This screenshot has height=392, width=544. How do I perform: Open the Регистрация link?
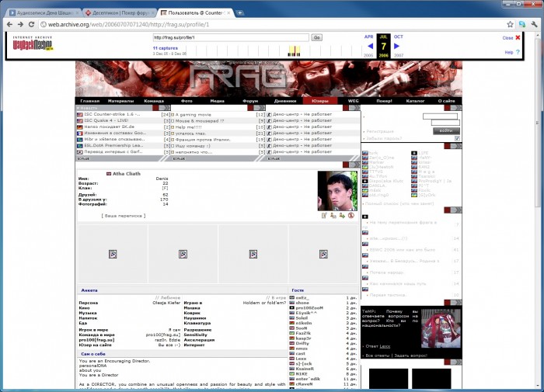pos(380,131)
